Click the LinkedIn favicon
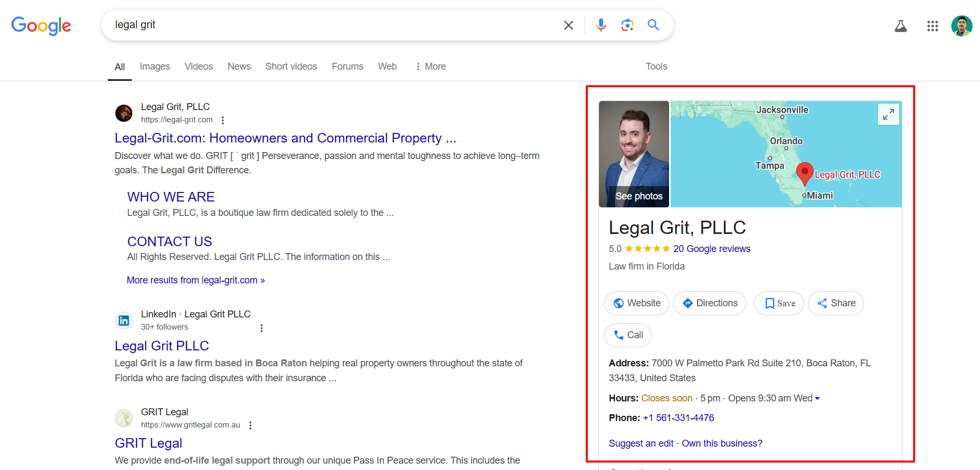980x470 pixels. pyautogui.click(x=124, y=321)
